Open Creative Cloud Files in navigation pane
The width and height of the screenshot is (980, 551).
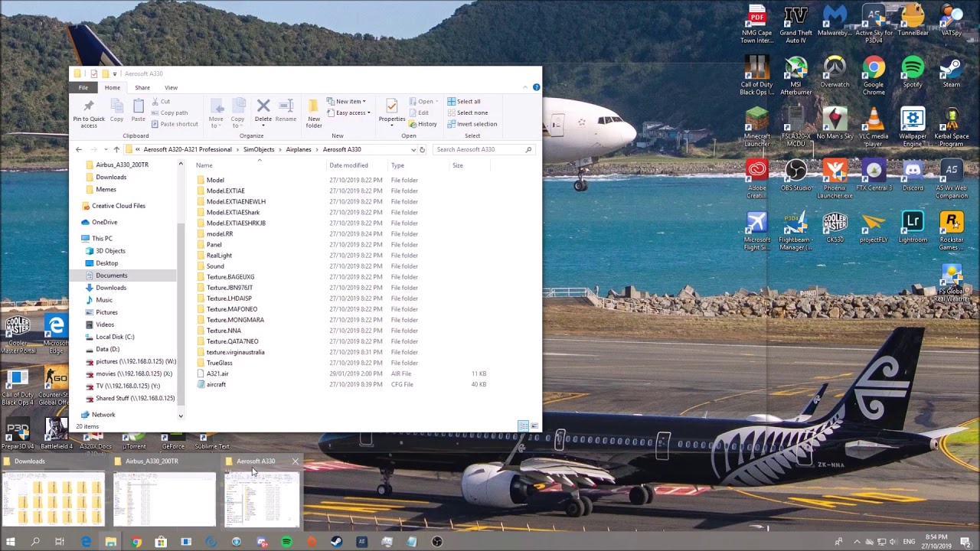119,206
